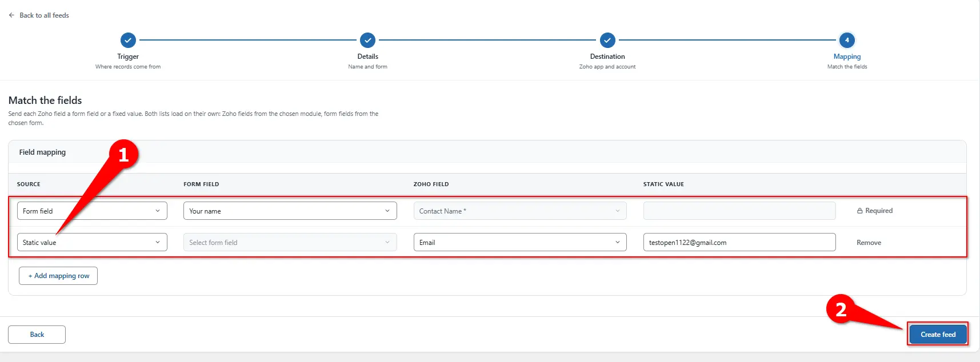
Task: Open the Back to all feeds link
Action: (44, 15)
